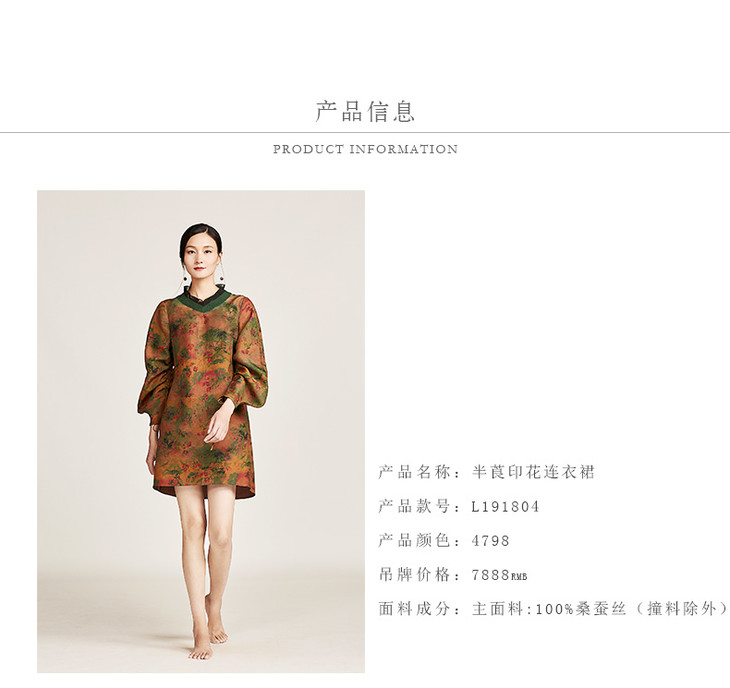This screenshot has width=730, height=688.
Task: Select the product name 半莨印花连衣裙
Action: pos(533,472)
